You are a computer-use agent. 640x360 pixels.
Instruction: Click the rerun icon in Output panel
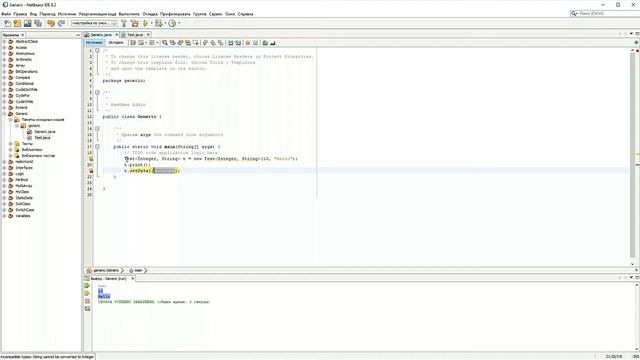click(x=87, y=286)
